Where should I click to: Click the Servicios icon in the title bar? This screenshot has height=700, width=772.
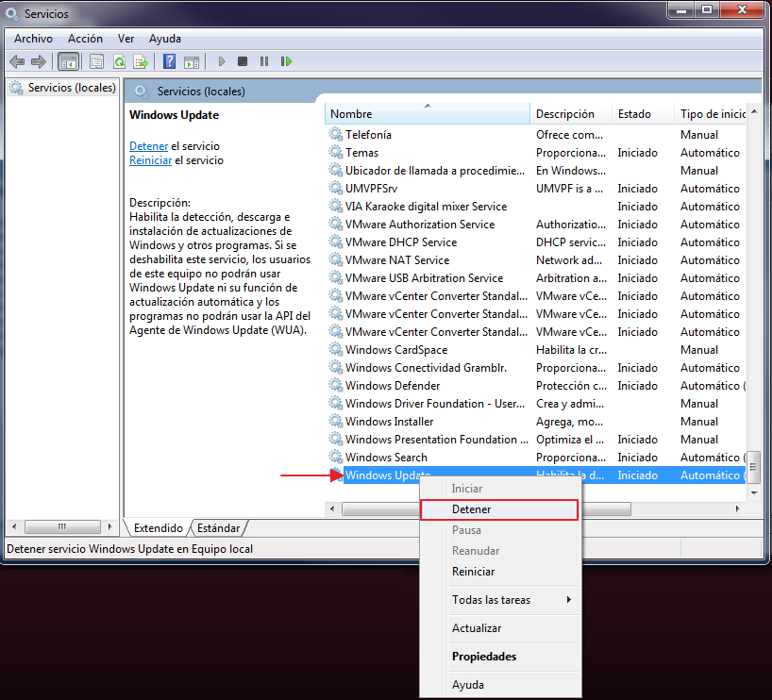12,14
